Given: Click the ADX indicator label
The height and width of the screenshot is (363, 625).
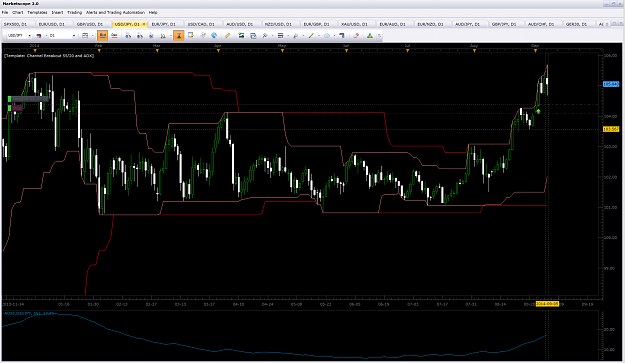Looking at the screenshot, I should point(28,314).
